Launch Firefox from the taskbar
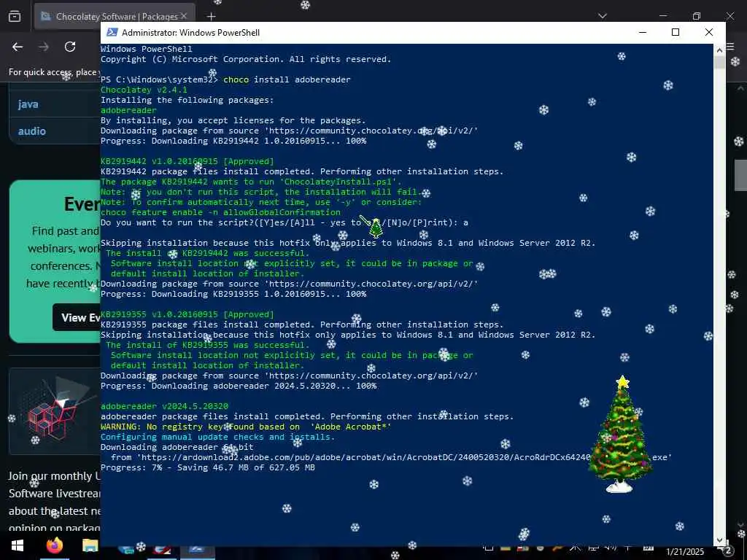This screenshot has height=560, width=747. click(x=55, y=545)
